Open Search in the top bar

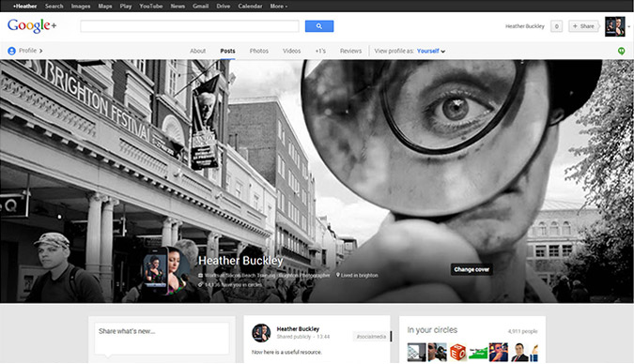[54, 6]
